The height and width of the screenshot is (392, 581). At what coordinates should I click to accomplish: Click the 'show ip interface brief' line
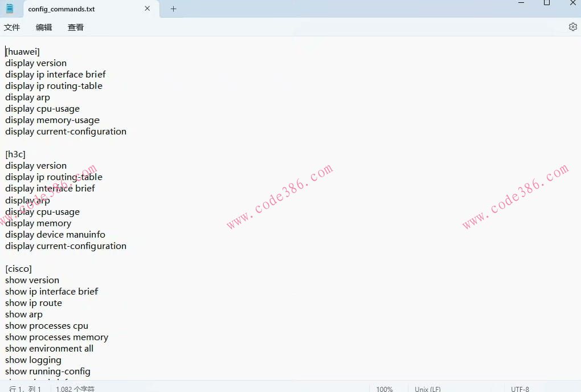51,292
